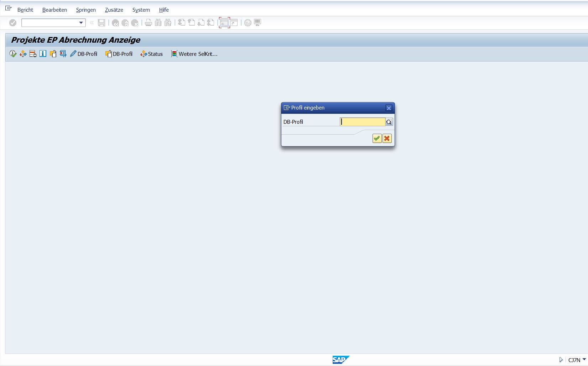Click the blue Information icon

43,54
